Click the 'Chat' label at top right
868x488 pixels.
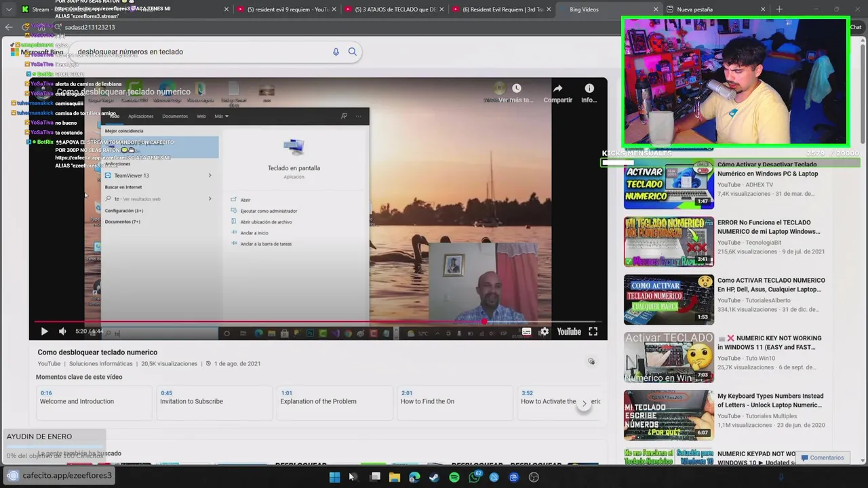856,27
